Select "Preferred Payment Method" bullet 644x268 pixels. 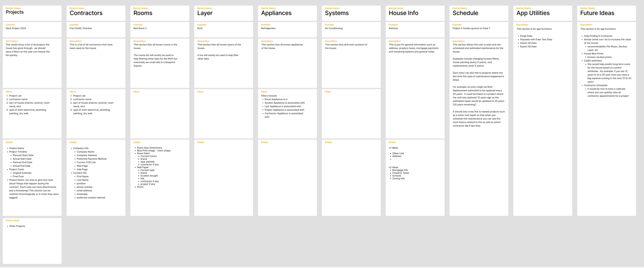click(x=92, y=159)
